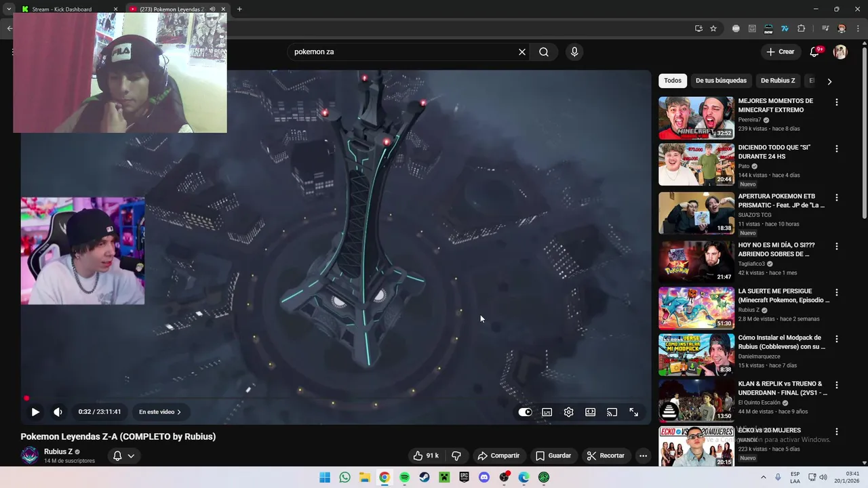Play the video with the play button
This screenshot has height=488, width=868.
point(35,412)
